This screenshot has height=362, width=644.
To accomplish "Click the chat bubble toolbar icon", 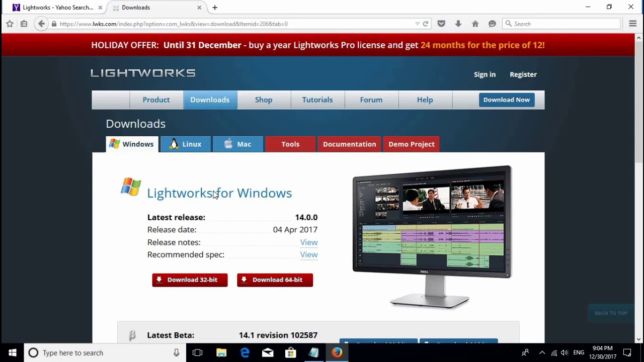I will pos(492,24).
